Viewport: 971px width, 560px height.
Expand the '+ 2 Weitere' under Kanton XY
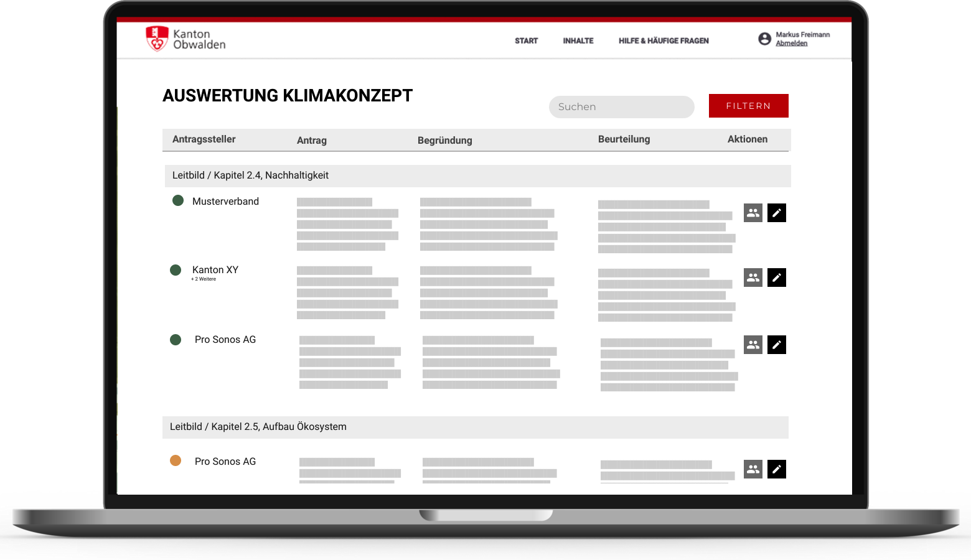click(204, 279)
